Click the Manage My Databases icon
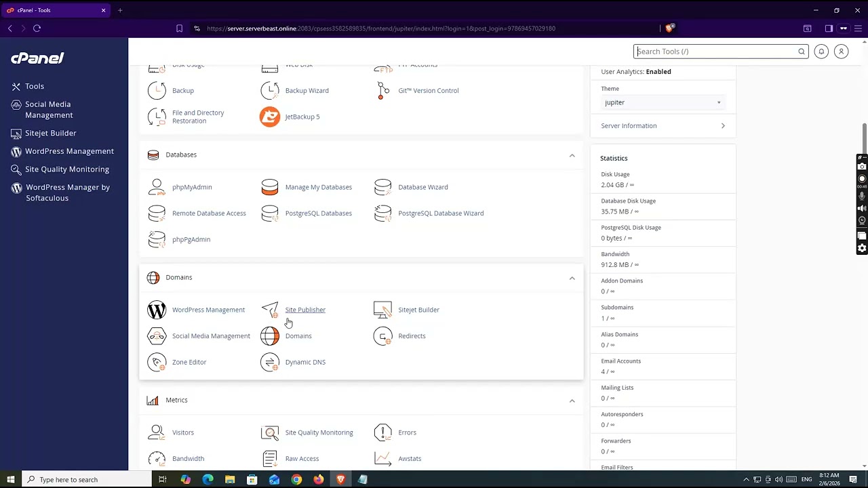868x488 pixels. (x=270, y=187)
